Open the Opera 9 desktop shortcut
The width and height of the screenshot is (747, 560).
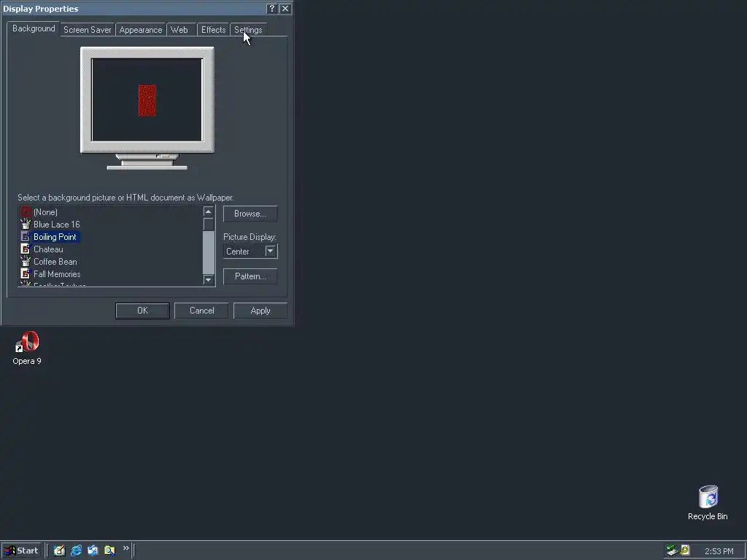(x=27, y=348)
